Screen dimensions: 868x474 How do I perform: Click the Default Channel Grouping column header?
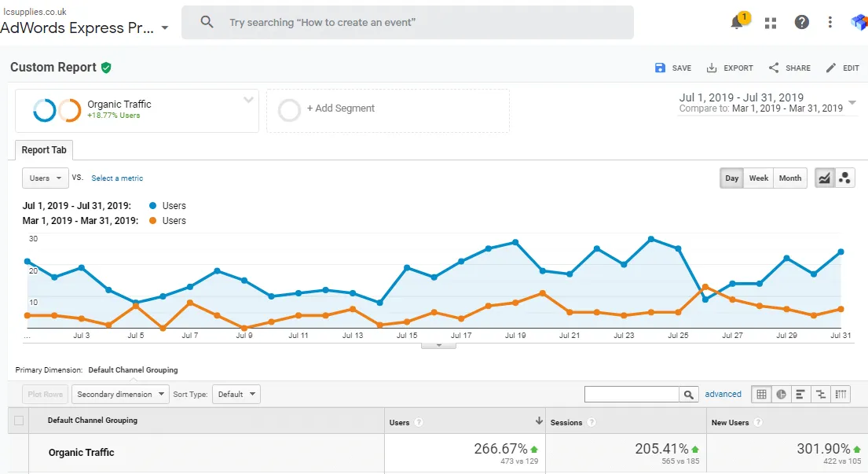93,421
